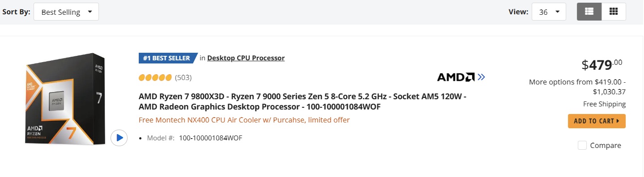
Task: Click the AMD brand logo
Action: tap(456, 77)
